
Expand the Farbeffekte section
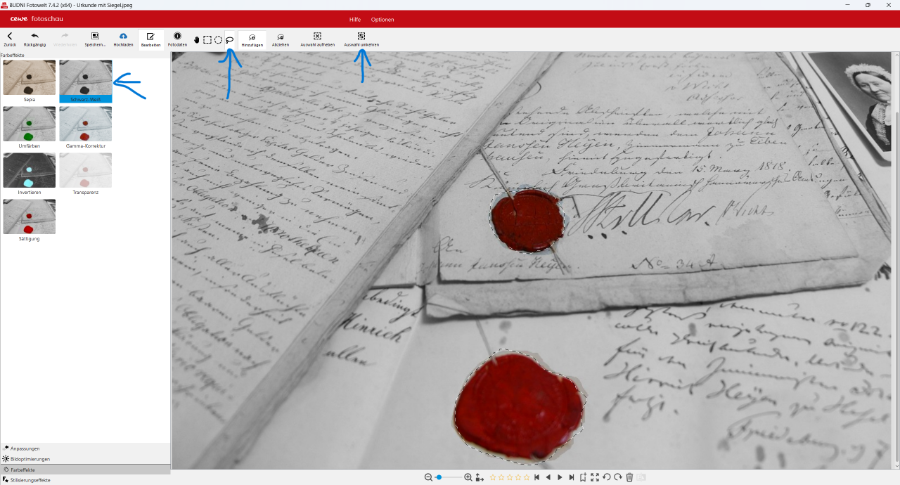pos(85,470)
